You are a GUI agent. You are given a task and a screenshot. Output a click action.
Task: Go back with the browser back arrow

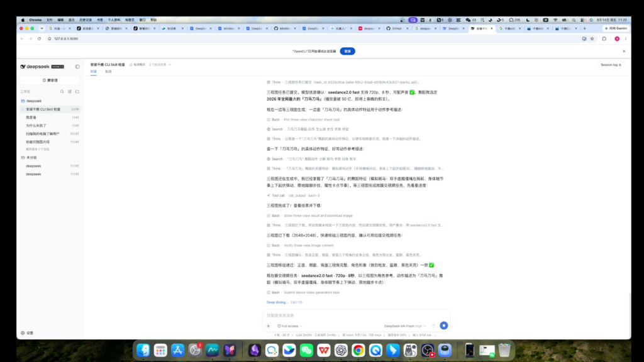(x=22, y=38)
